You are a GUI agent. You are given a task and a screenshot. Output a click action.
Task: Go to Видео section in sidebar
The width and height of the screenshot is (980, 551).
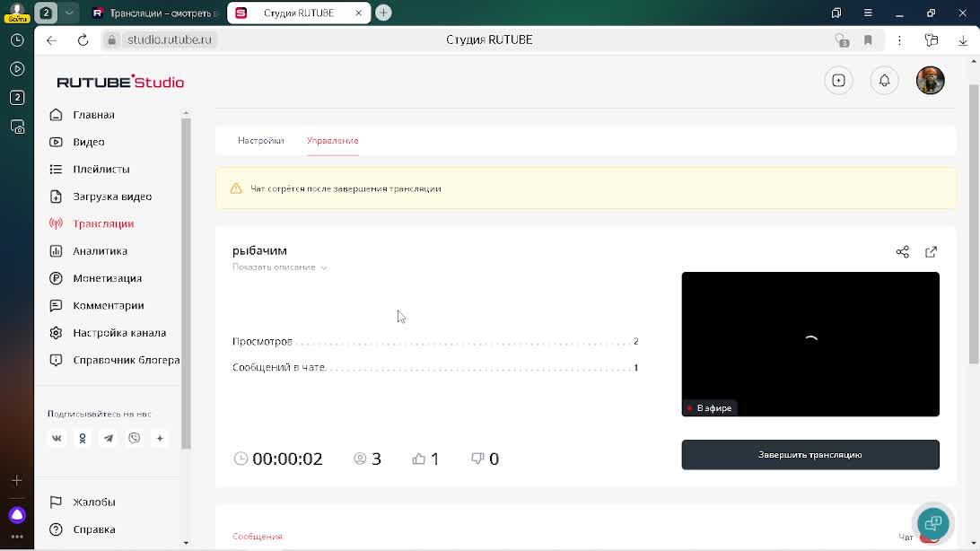[x=89, y=142]
